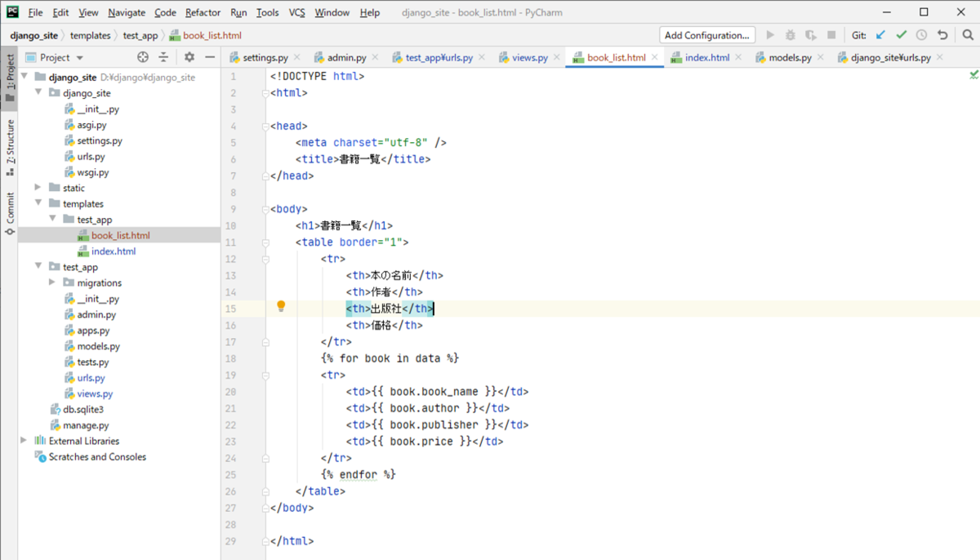980x560 pixels.
Task: Select Scratches and Consoles item
Action: click(97, 457)
